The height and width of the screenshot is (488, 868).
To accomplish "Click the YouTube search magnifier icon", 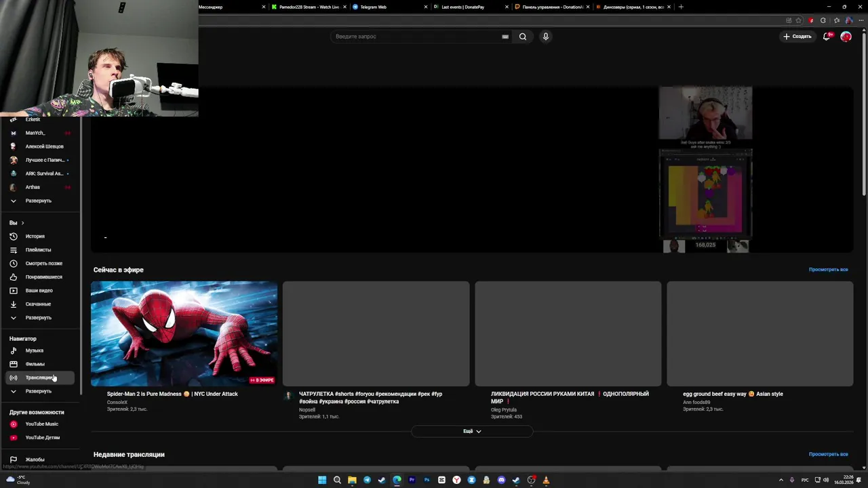I will [523, 37].
